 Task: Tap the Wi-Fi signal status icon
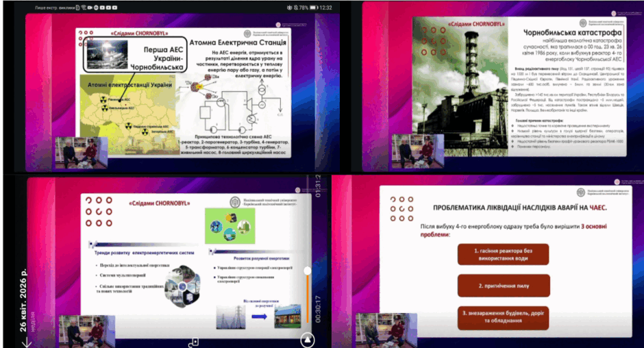click(84, 8)
